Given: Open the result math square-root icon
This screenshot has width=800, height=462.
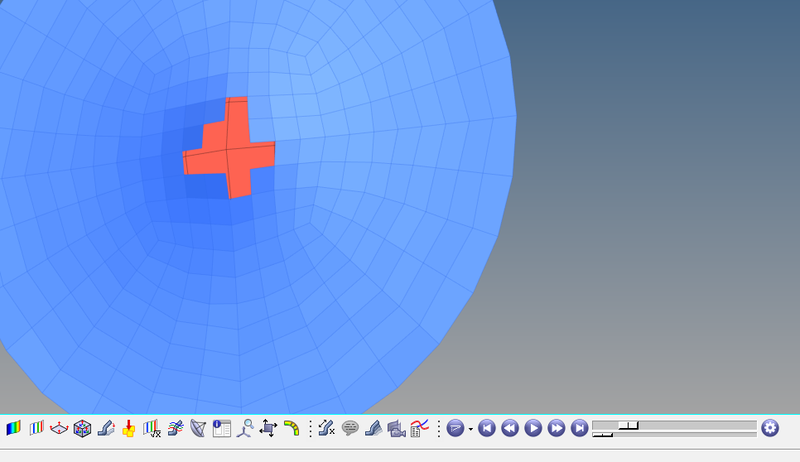Looking at the screenshot, I should [x=152, y=428].
